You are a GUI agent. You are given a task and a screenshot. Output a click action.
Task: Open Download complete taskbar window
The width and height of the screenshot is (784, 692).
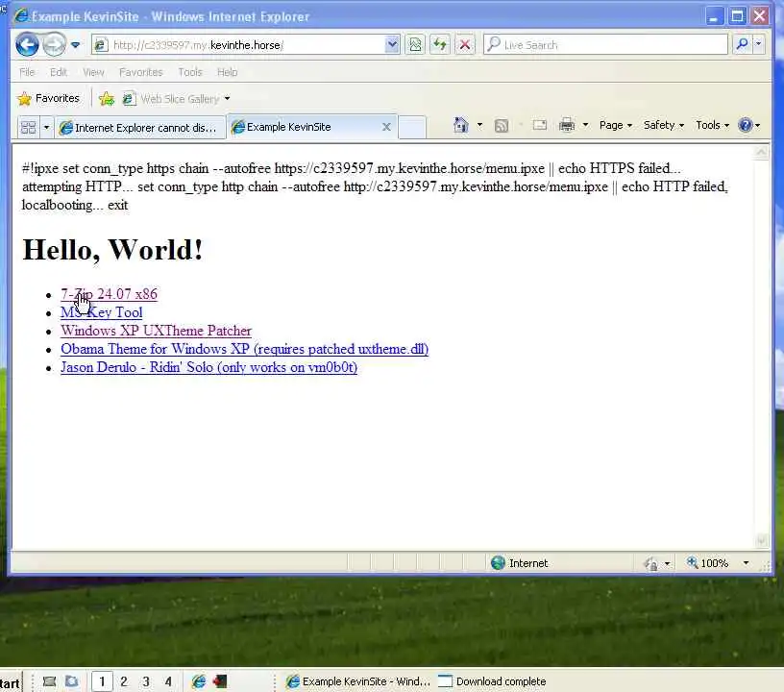493,681
